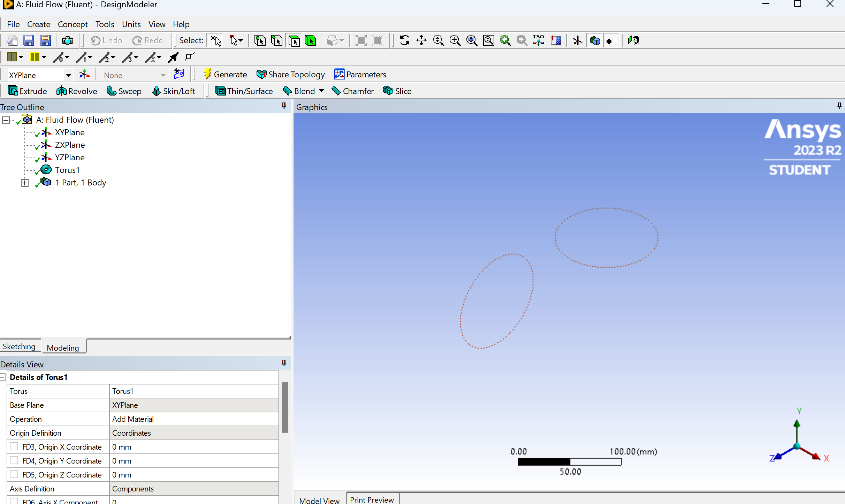Click the New Plane icon
The image size is (845, 504).
[84, 74]
